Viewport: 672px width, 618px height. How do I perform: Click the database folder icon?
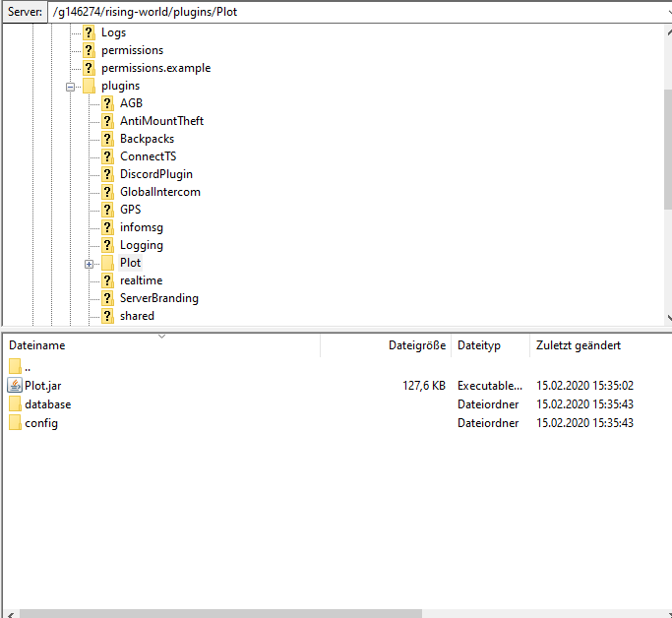15,404
